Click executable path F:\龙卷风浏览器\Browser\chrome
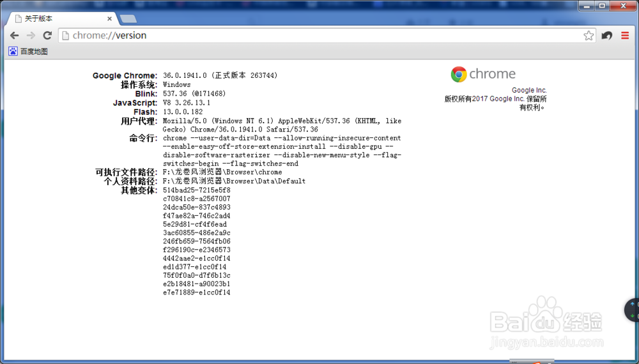This screenshot has height=364, width=639. coord(222,172)
